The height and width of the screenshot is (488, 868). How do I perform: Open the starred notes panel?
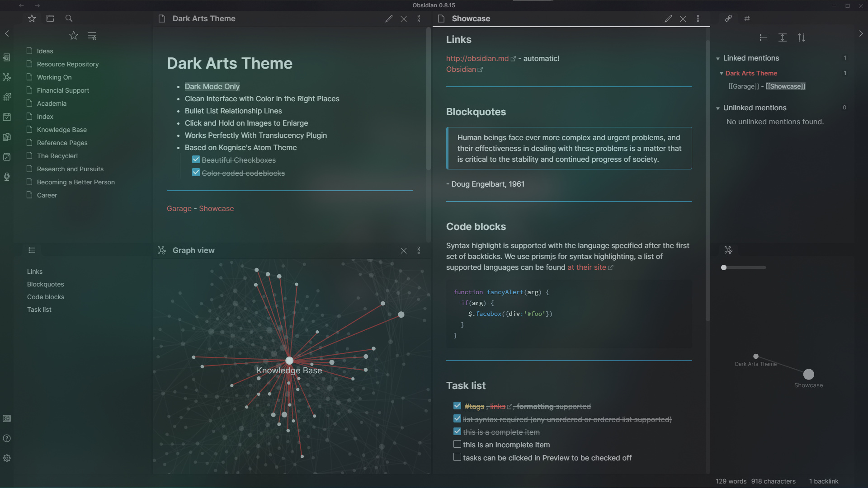[x=31, y=19]
